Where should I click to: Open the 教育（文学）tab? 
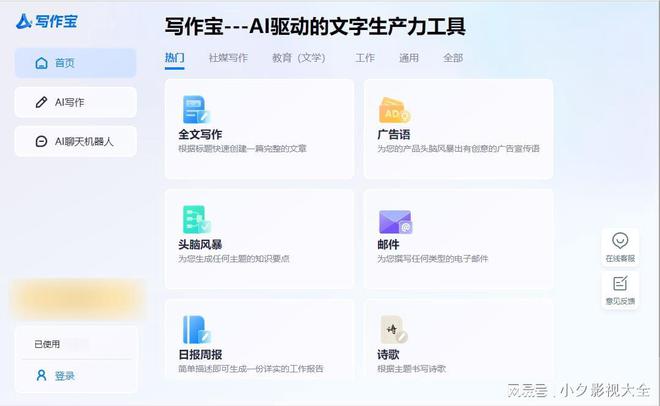click(298, 58)
